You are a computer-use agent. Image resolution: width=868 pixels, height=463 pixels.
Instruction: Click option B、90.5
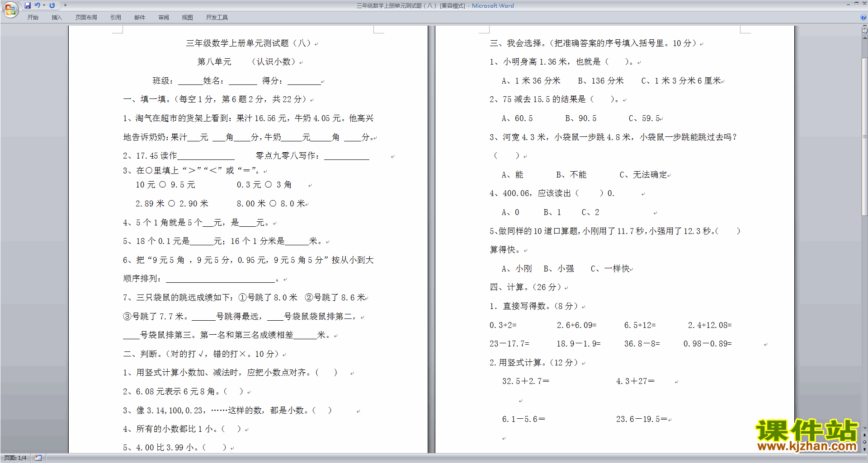point(581,118)
